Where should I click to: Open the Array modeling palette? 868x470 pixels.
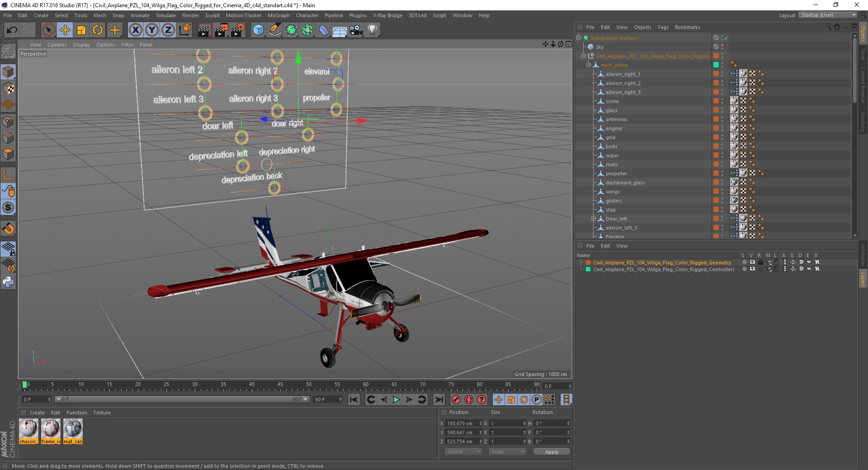pos(308,30)
